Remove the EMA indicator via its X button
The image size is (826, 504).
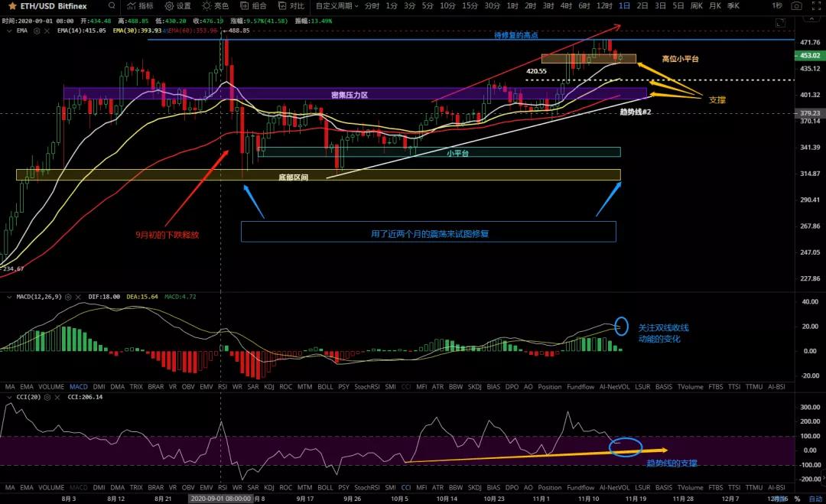47,32
